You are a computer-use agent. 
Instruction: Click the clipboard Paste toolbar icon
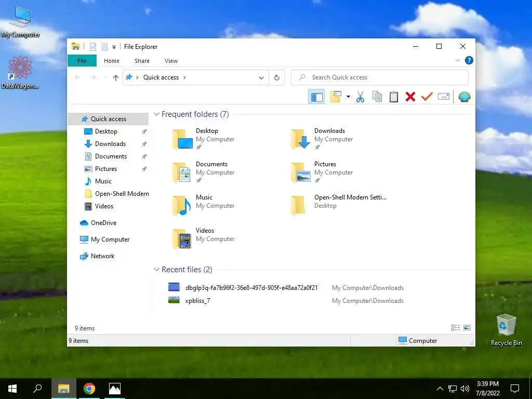click(394, 97)
